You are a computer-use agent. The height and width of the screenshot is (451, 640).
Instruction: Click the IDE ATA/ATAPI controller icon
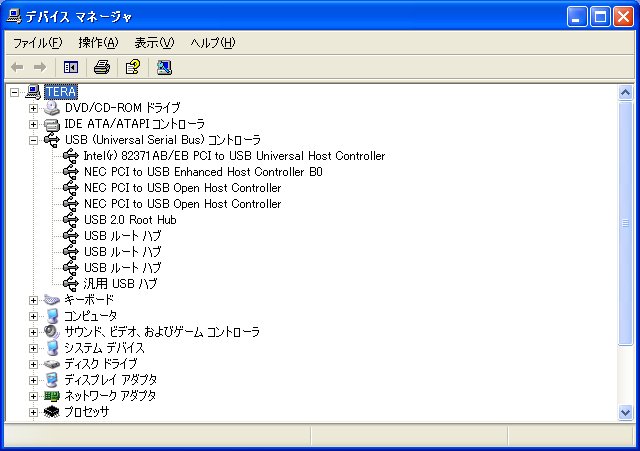click(52, 124)
